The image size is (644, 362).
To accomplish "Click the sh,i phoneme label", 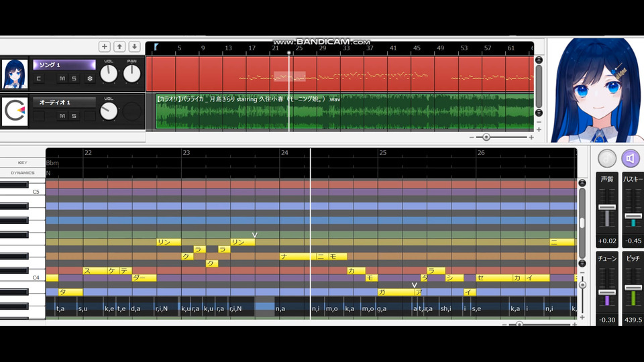I will [x=445, y=308].
